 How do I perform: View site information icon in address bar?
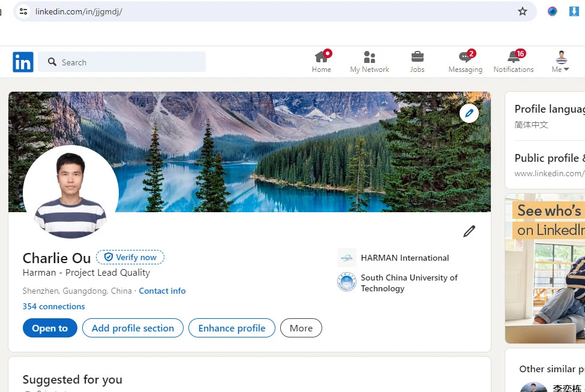[23, 11]
